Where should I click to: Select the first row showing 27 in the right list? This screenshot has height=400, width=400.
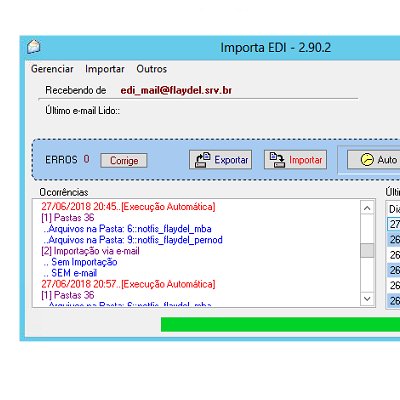[x=394, y=224]
